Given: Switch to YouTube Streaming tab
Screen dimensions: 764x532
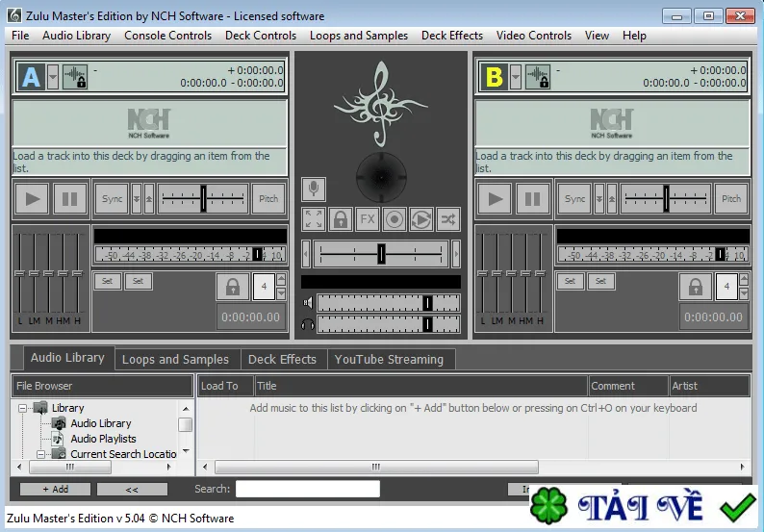Looking at the screenshot, I should click(x=389, y=360).
